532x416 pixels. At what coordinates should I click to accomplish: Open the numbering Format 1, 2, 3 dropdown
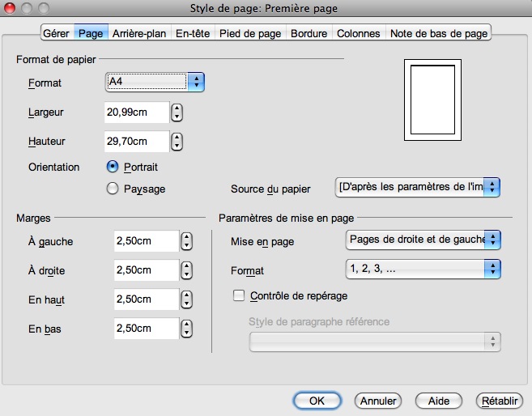(421, 269)
